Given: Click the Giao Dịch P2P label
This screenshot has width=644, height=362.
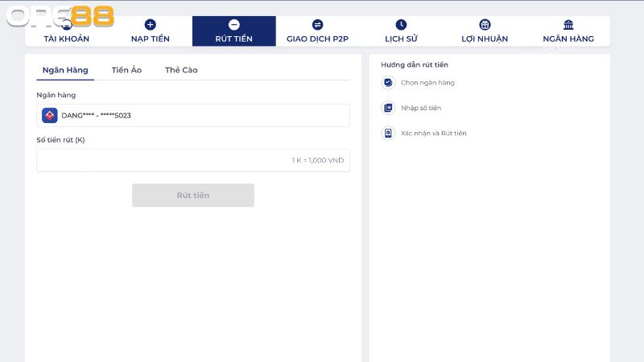Looking at the screenshot, I should (x=317, y=39).
